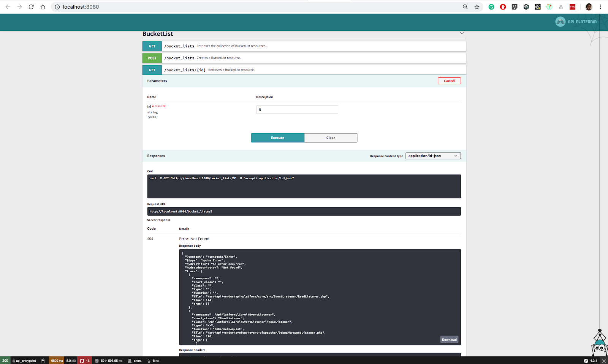Close the Symfony debug toolbar

(x=604, y=361)
